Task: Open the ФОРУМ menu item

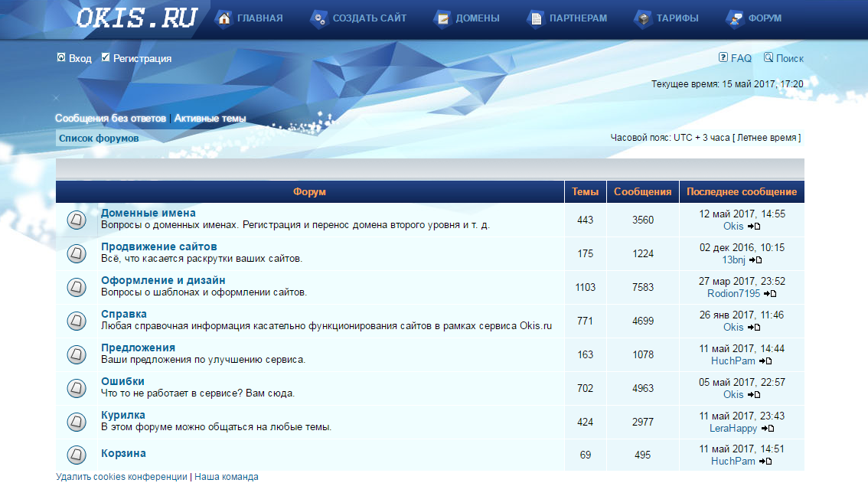Action: (765, 18)
